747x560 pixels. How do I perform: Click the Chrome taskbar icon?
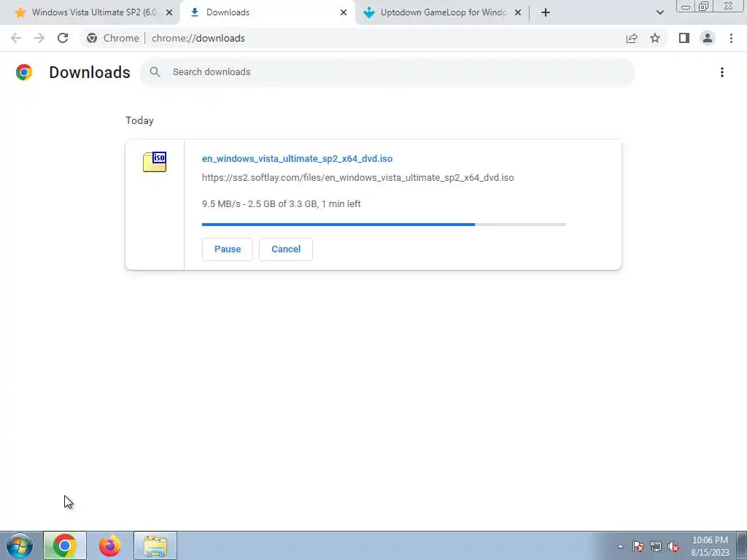click(x=65, y=545)
